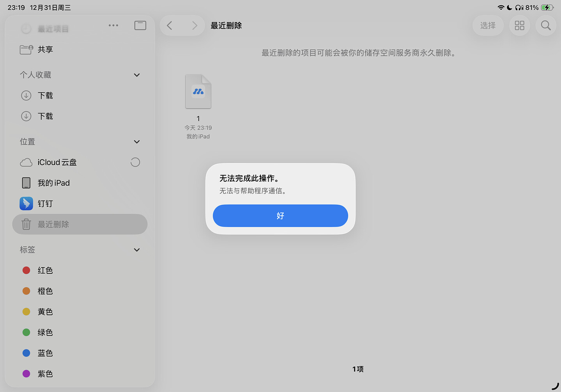This screenshot has width=561, height=392.
Task: Click the iCloud Drive loading spinner
Action: (x=135, y=162)
